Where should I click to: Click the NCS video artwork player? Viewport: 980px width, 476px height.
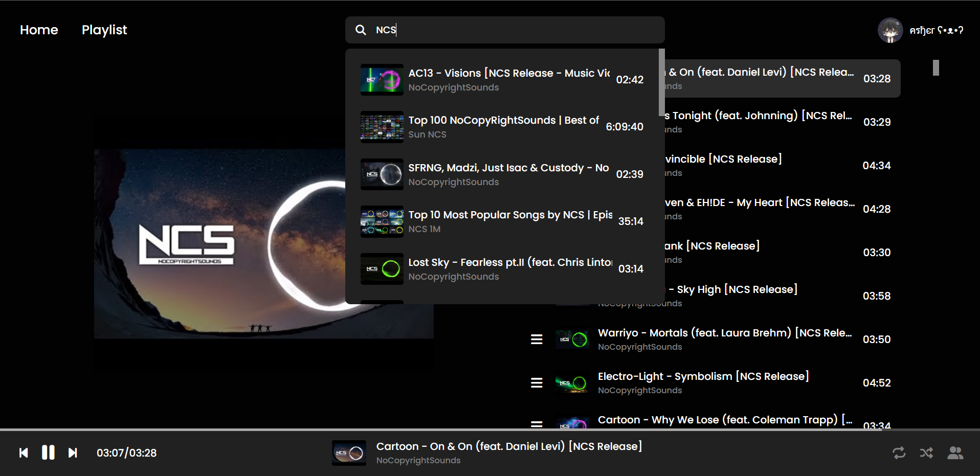[x=264, y=244]
